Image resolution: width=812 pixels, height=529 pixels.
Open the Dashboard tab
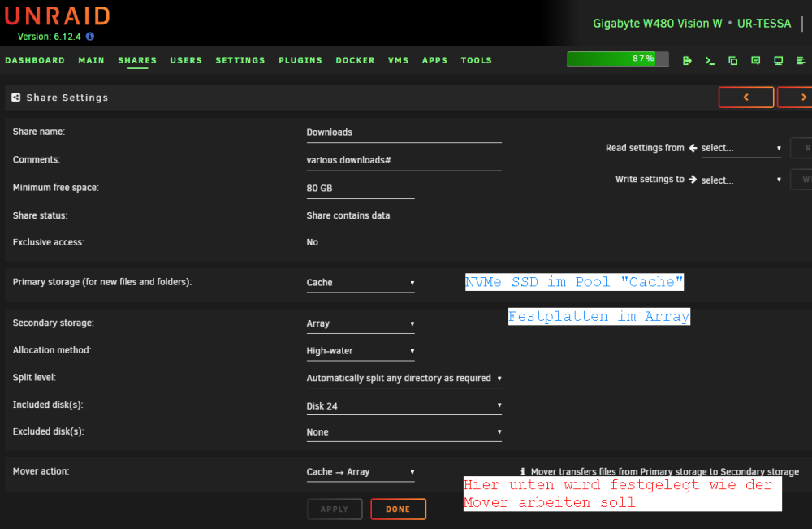35,60
